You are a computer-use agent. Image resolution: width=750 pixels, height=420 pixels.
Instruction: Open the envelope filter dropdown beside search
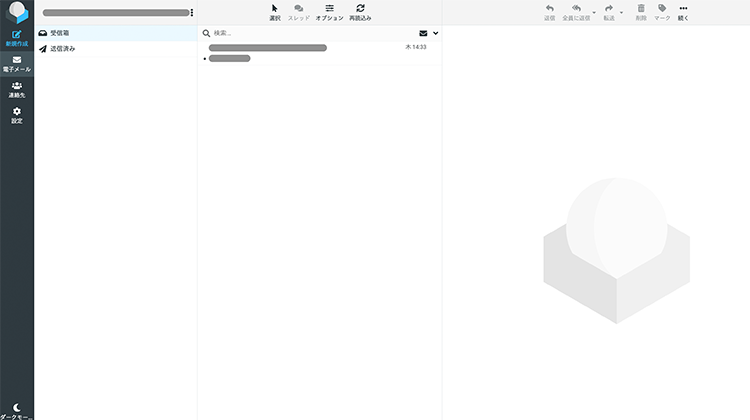click(435, 33)
